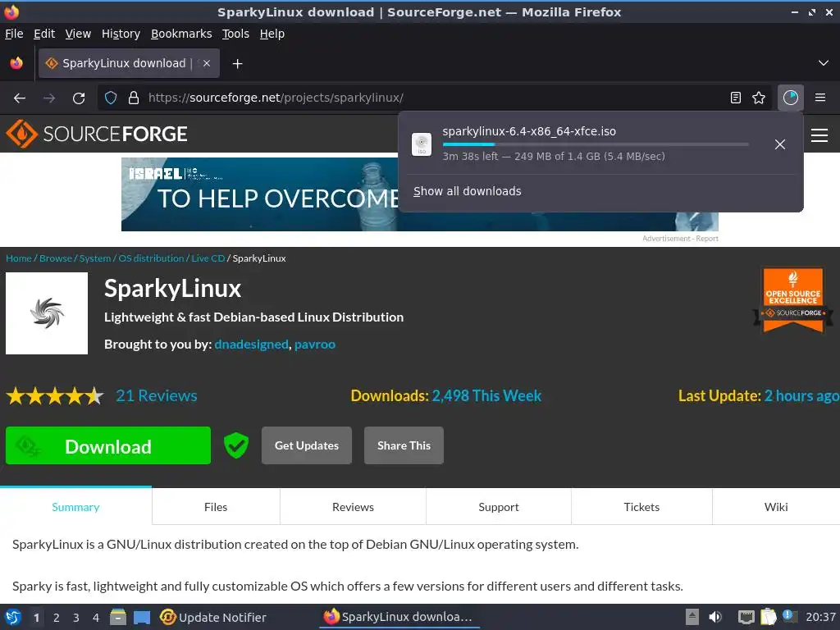Click the green Download button
The image size is (840, 630).
pyautogui.click(x=108, y=445)
